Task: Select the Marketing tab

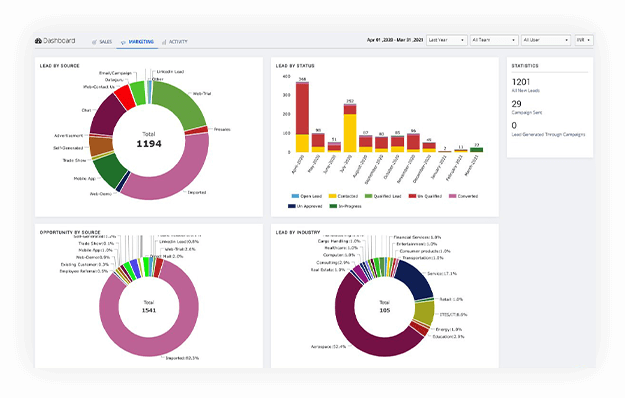Action: tap(141, 42)
